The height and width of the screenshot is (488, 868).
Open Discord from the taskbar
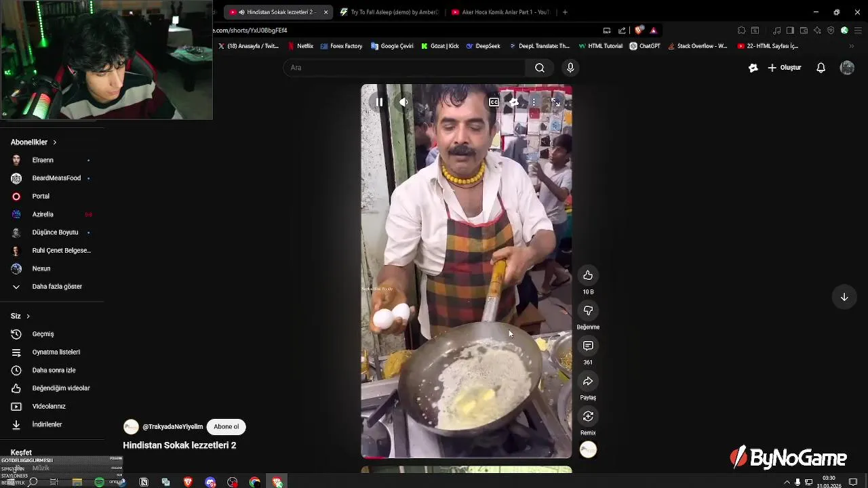[x=210, y=482]
